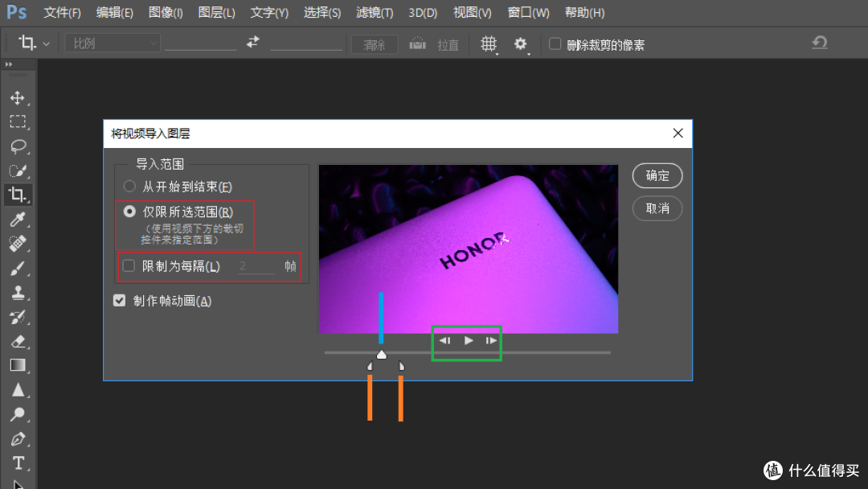Click the left trim start marker

[x=371, y=366]
